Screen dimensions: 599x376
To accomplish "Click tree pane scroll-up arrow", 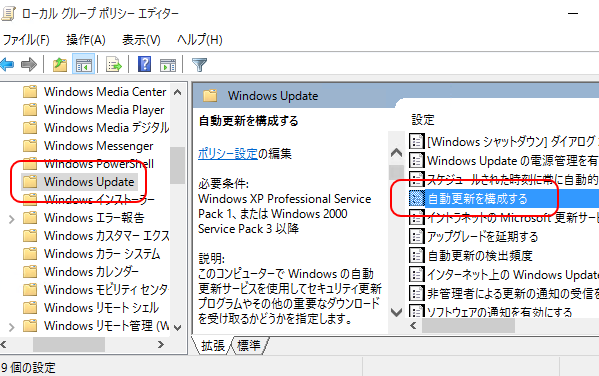I will pos(177,92).
